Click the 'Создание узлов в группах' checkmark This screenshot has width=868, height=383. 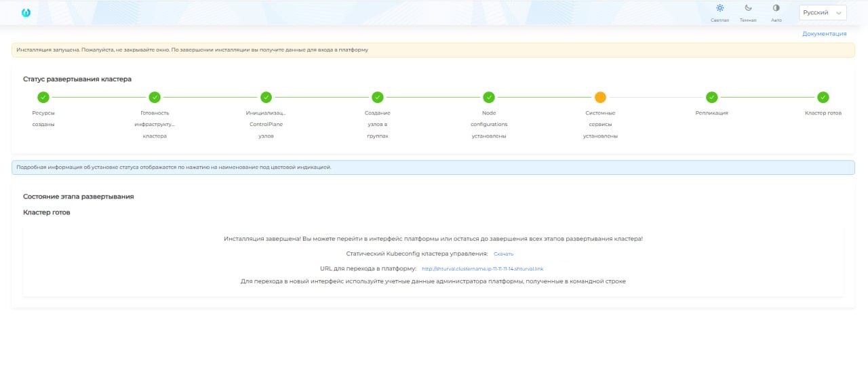(378, 97)
